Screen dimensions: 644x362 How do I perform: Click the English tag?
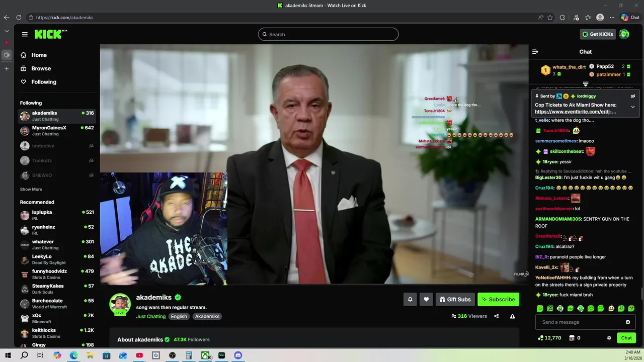point(179,316)
